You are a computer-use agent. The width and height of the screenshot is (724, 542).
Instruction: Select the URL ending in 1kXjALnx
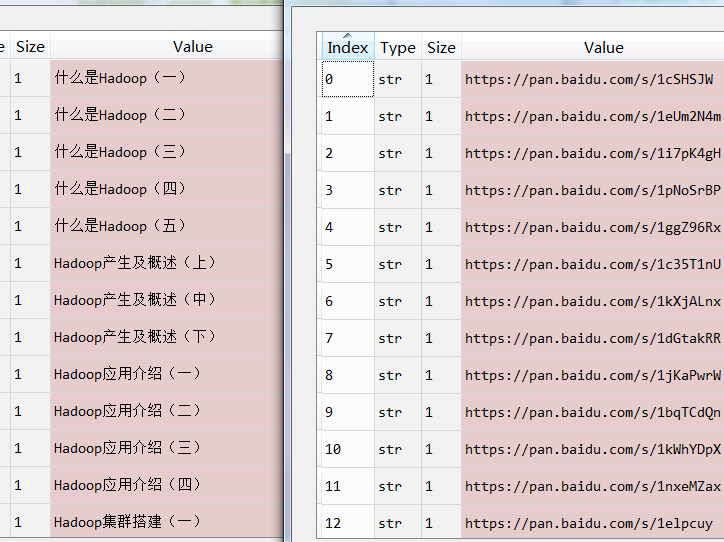coord(592,301)
